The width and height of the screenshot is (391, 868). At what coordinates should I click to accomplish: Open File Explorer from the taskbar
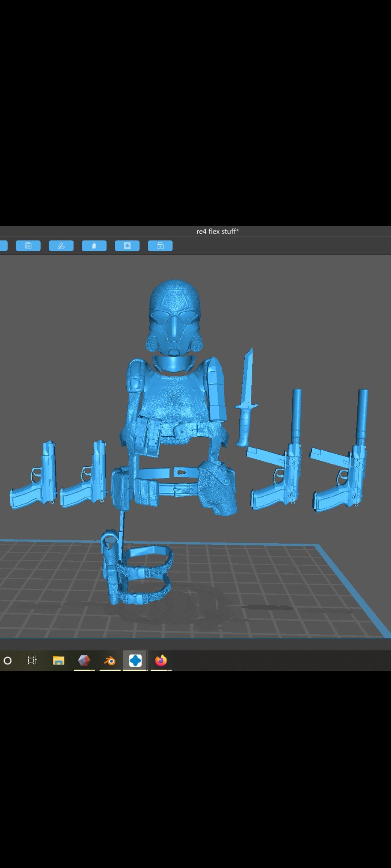click(59, 661)
